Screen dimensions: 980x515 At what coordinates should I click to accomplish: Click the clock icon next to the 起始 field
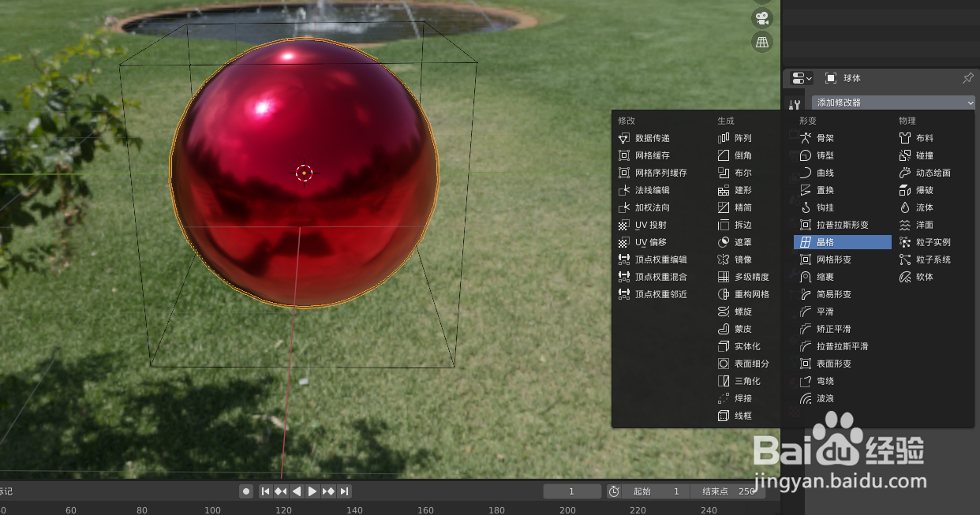(614, 491)
